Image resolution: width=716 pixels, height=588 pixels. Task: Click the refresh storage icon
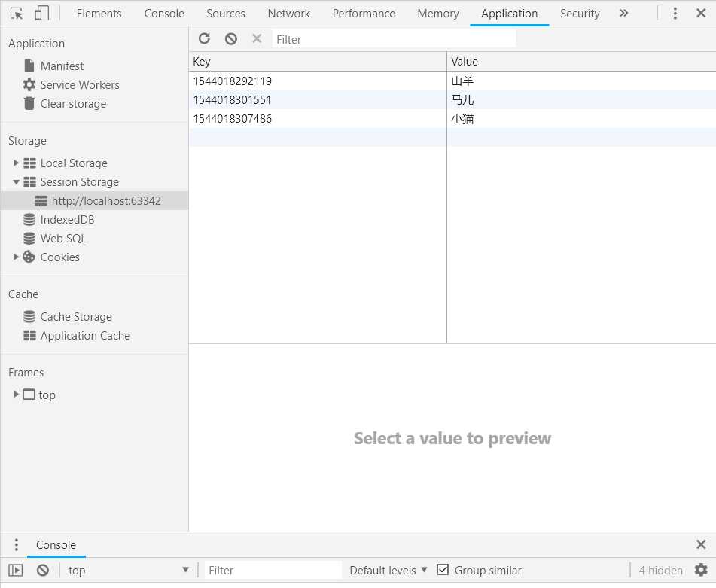tap(204, 39)
